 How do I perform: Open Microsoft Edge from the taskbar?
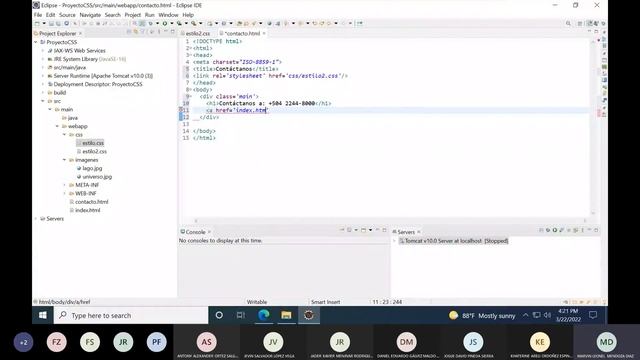[264, 315]
